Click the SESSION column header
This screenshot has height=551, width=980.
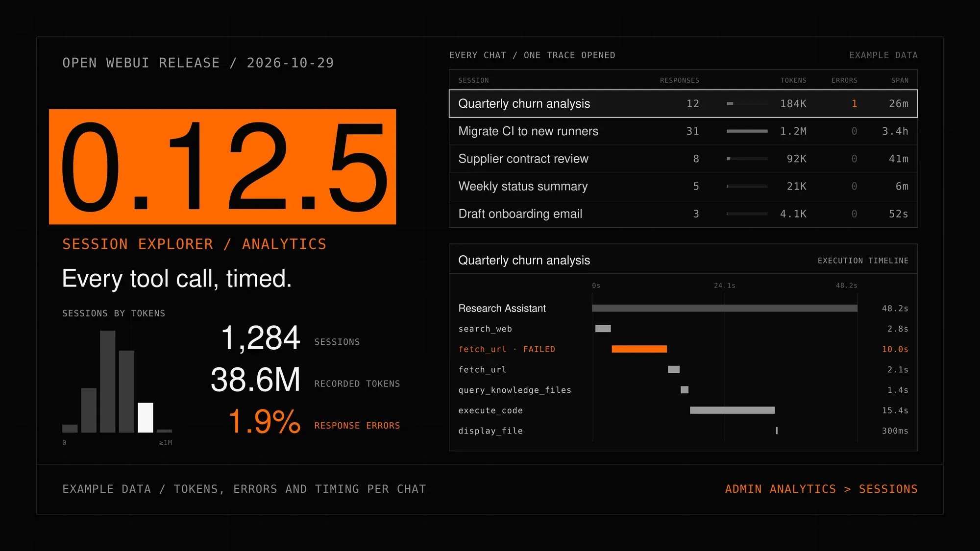473,80
